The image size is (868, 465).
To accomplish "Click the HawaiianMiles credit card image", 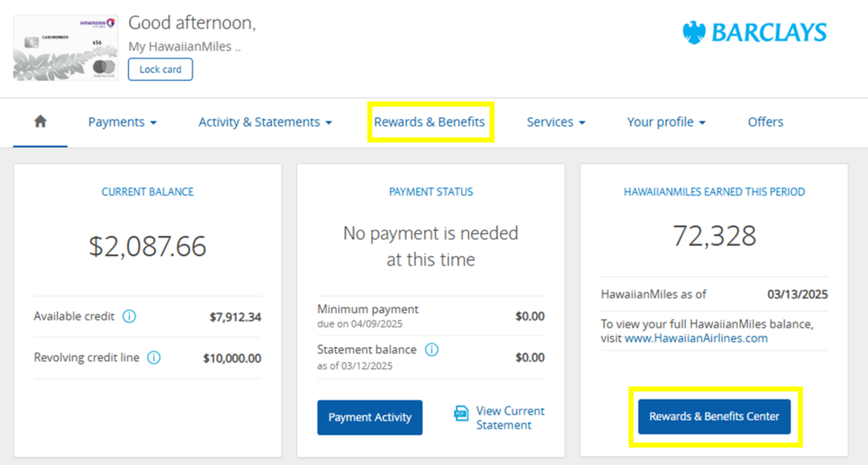I will [66, 48].
